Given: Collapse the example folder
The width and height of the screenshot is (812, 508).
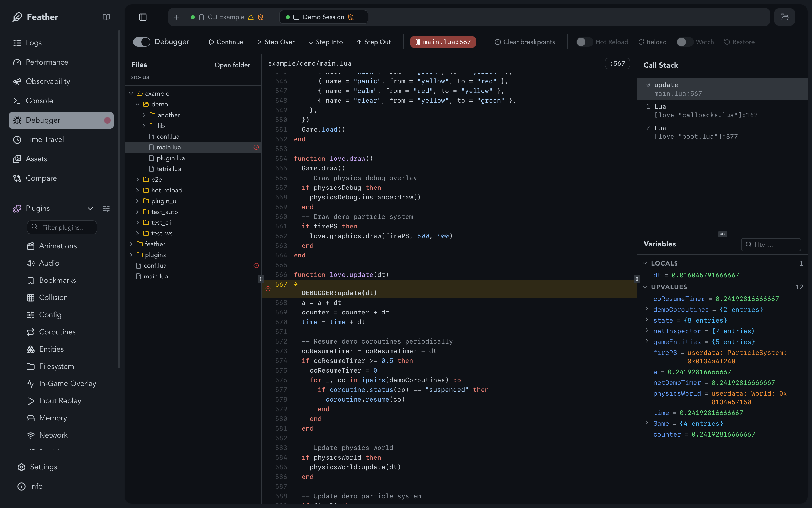Looking at the screenshot, I should click(131, 94).
